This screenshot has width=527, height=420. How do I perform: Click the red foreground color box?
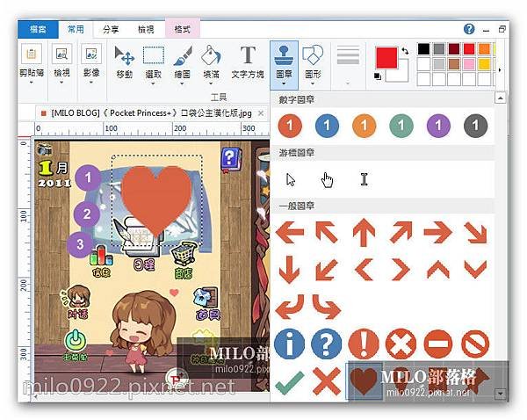[x=386, y=58]
